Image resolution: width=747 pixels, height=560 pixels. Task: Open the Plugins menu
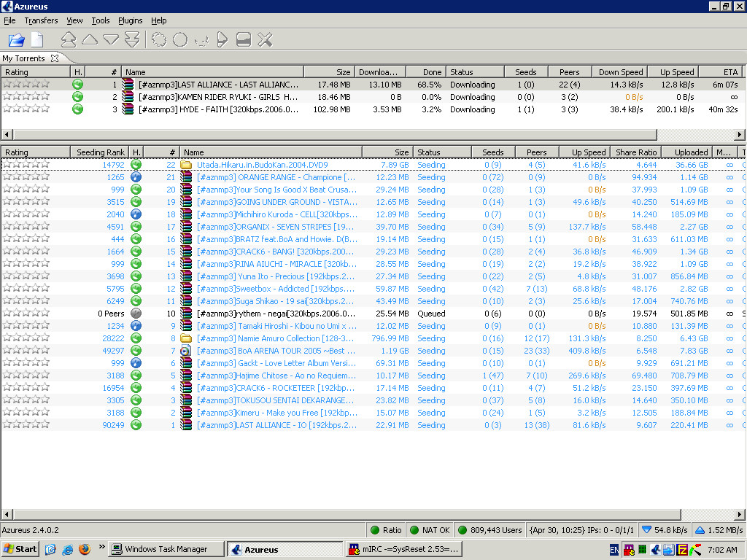click(130, 20)
